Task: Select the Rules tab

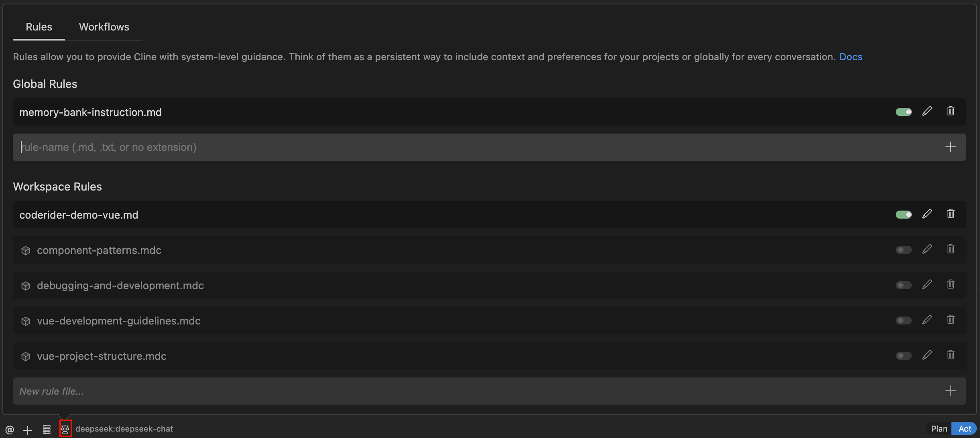Action: tap(39, 27)
